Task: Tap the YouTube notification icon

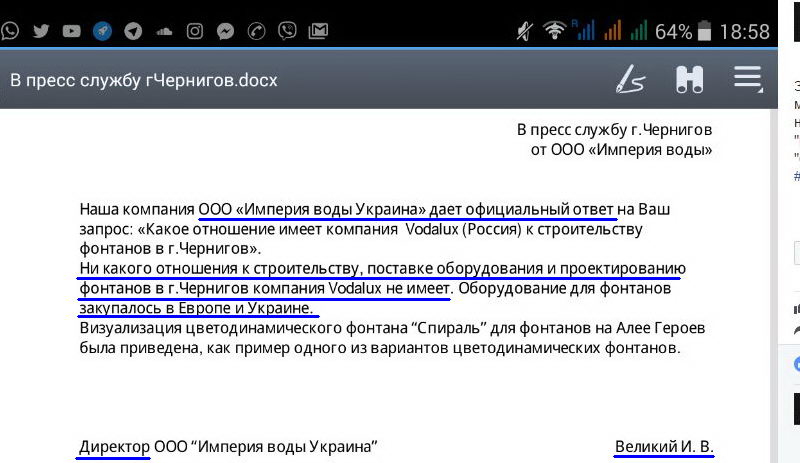Action: (x=71, y=31)
